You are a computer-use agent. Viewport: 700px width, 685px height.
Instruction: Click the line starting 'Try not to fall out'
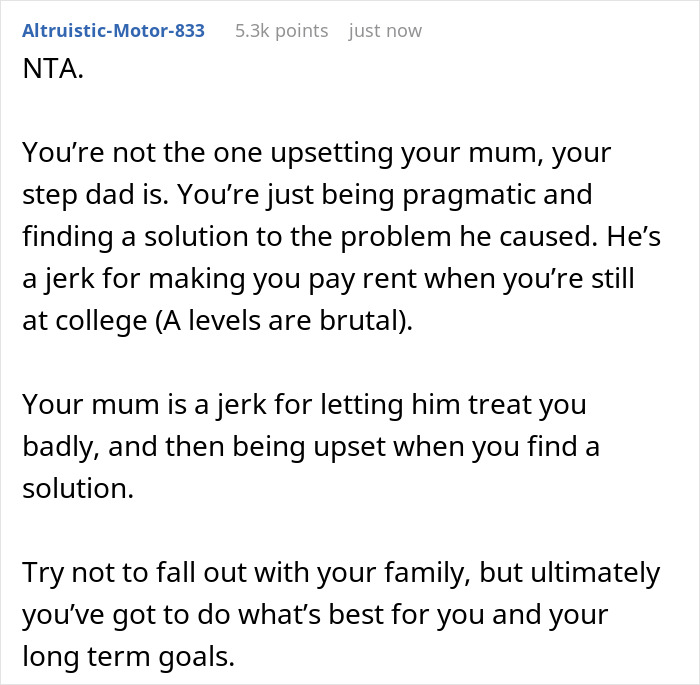pyautogui.click(x=341, y=573)
